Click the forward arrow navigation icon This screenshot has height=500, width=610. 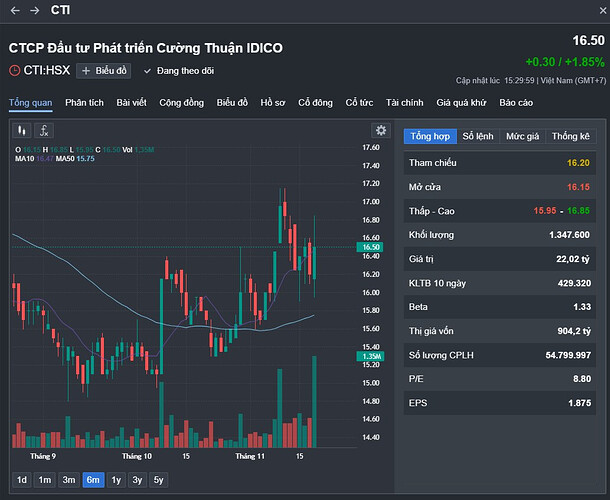(x=35, y=10)
